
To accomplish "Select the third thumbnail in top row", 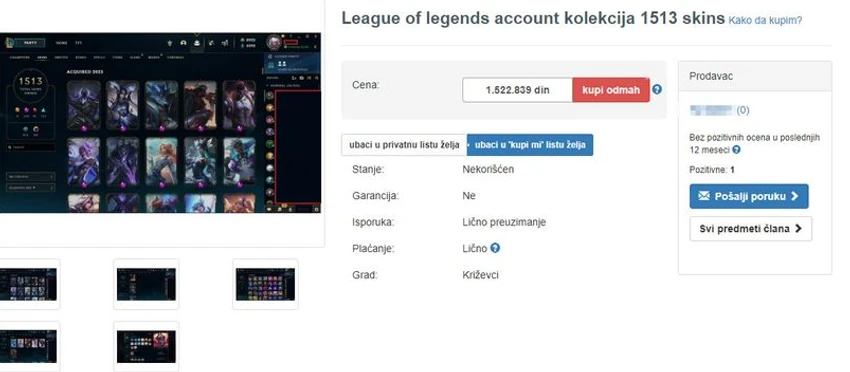I will tap(266, 284).
